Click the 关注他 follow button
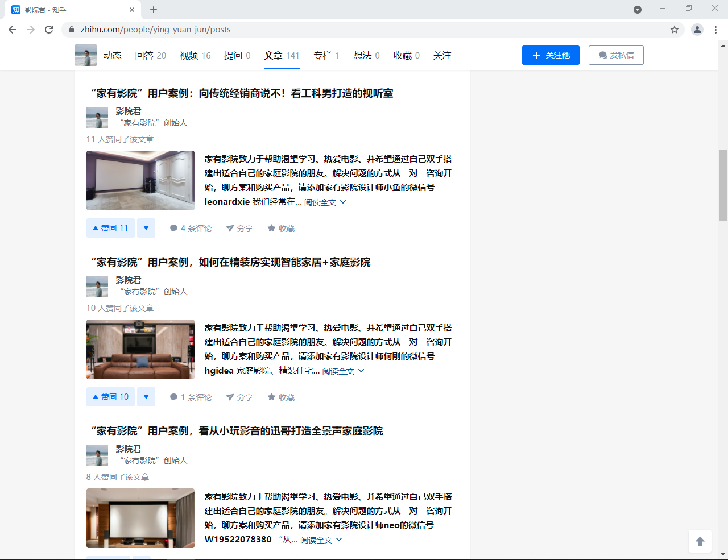 coord(550,55)
